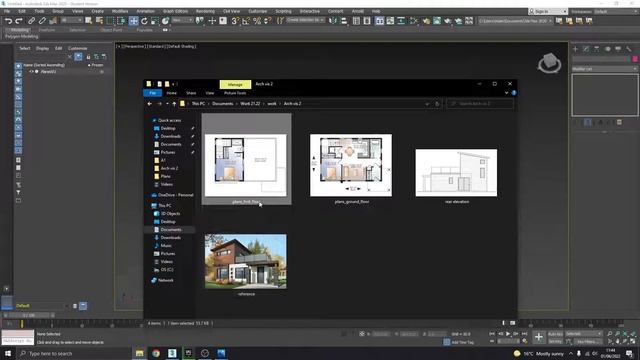Click the Auto Key button
The width and height of the screenshot is (640, 360).
pos(555,334)
